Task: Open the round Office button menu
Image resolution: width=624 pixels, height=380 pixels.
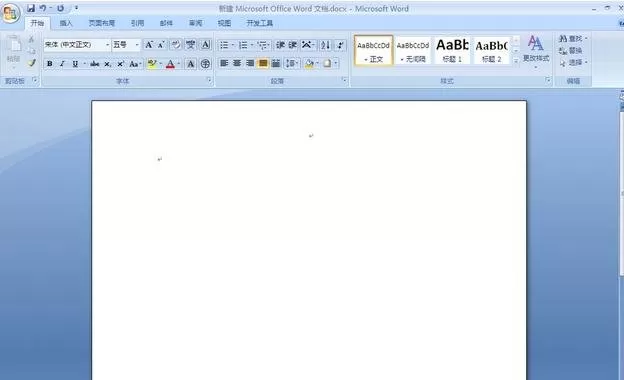Action: pos(11,13)
